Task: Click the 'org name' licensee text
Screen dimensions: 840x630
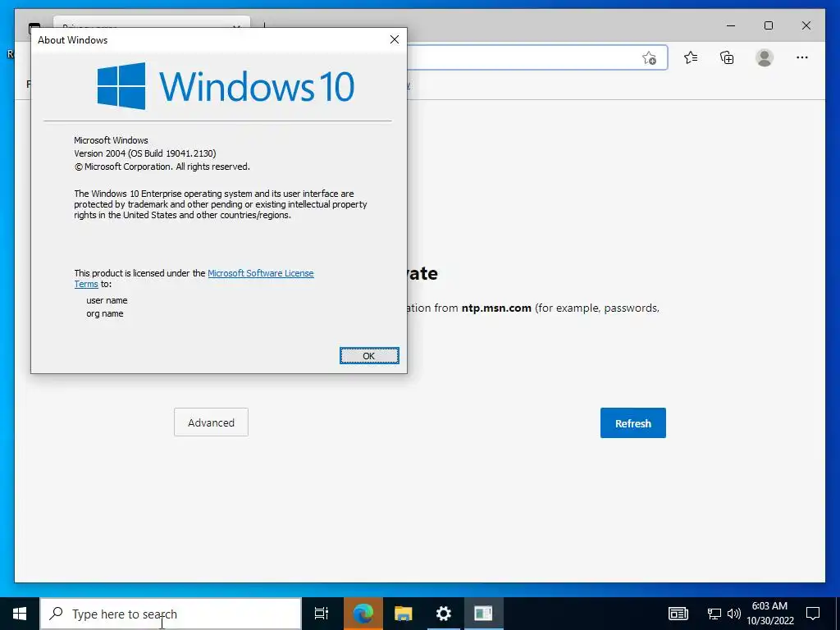Action: 105,313
